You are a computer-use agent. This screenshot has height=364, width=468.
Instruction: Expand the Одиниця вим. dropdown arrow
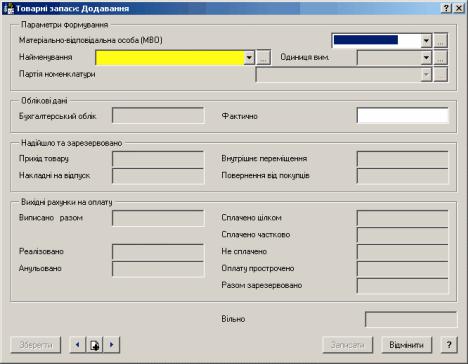point(426,57)
